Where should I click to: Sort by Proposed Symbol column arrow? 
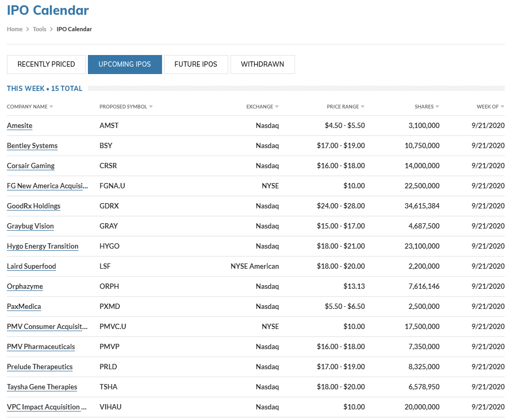[150, 107]
